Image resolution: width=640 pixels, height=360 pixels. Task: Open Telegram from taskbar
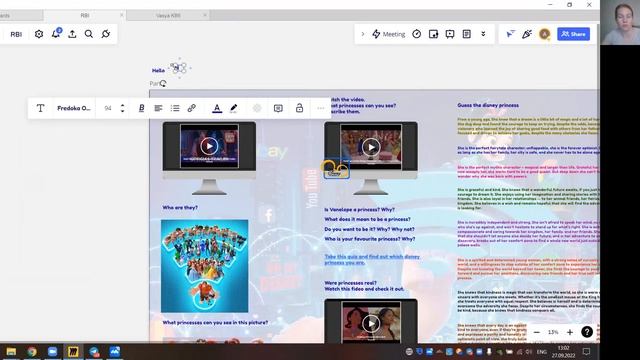pyautogui.click(x=94, y=351)
